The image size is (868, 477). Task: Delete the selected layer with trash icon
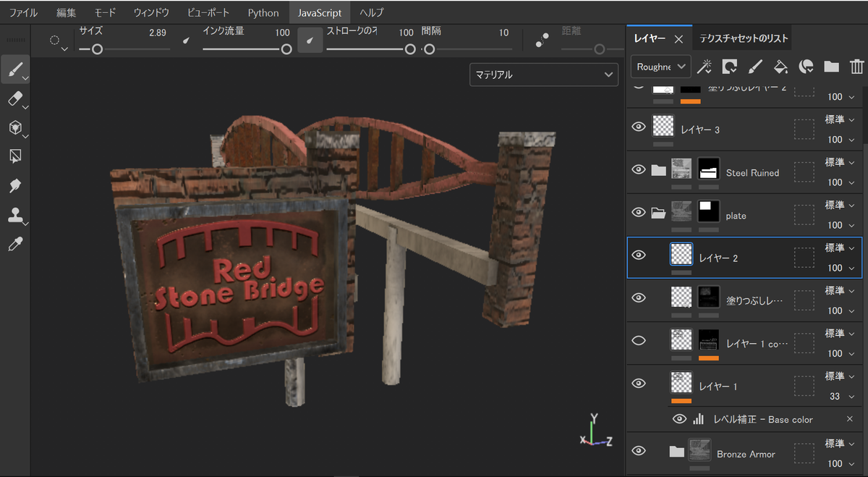(x=856, y=67)
